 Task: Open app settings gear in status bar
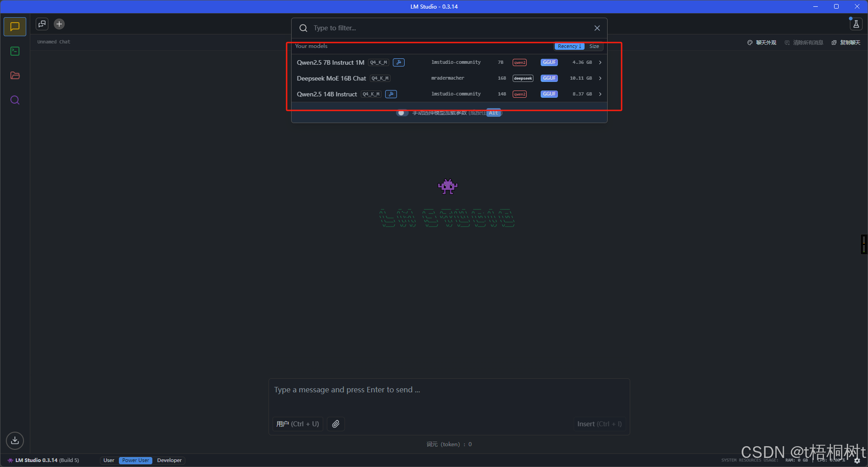tap(857, 461)
